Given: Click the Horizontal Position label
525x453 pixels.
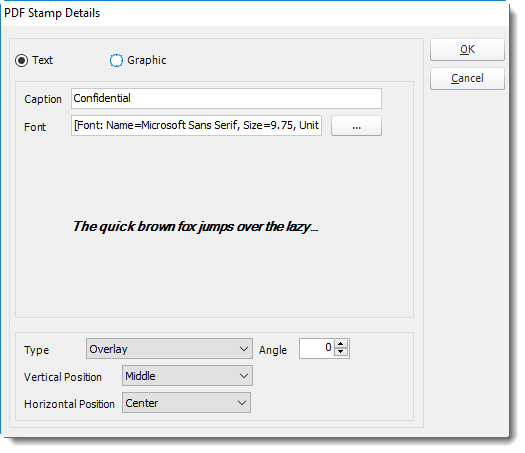Looking at the screenshot, I should [x=69, y=404].
